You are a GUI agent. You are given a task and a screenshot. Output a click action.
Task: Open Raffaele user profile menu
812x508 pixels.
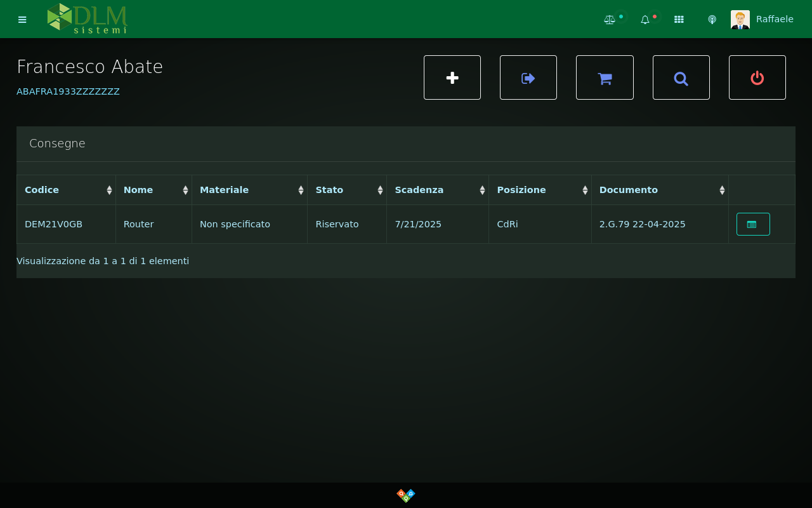tap(763, 19)
